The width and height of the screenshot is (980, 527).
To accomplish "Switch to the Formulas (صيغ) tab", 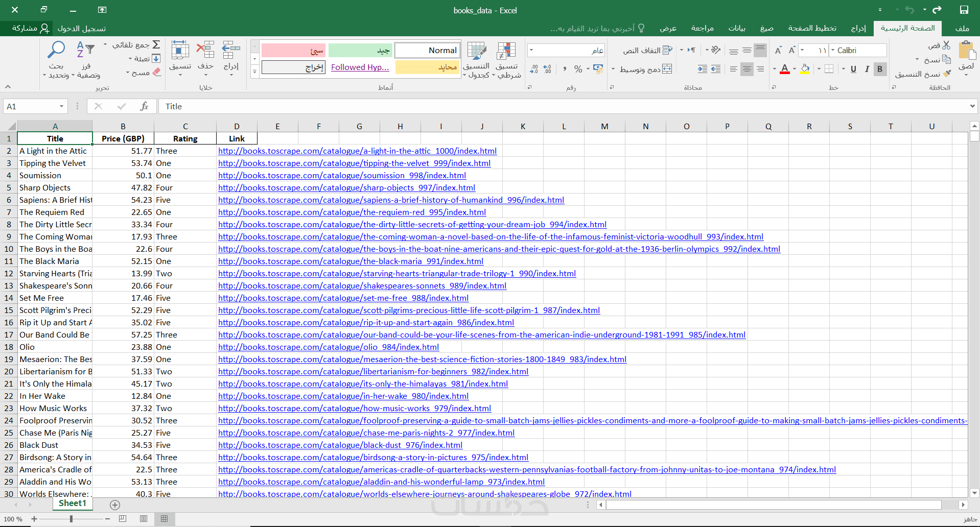I will click(766, 28).
